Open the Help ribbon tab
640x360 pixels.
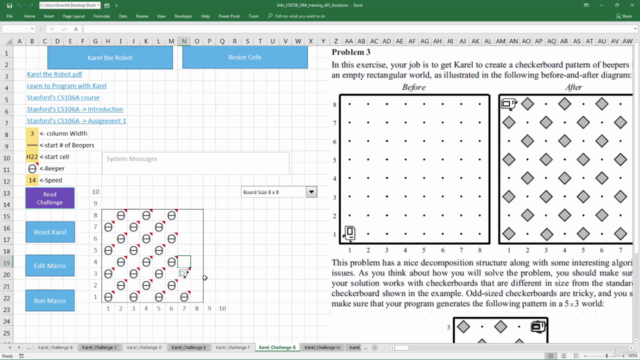205,16
